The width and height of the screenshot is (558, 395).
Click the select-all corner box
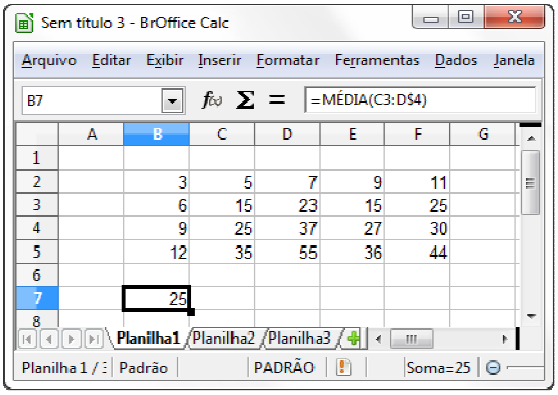37,135
